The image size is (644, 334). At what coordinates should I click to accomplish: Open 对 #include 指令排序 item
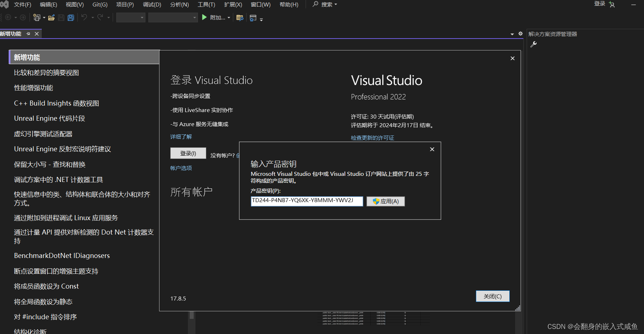tap(45, 317)
